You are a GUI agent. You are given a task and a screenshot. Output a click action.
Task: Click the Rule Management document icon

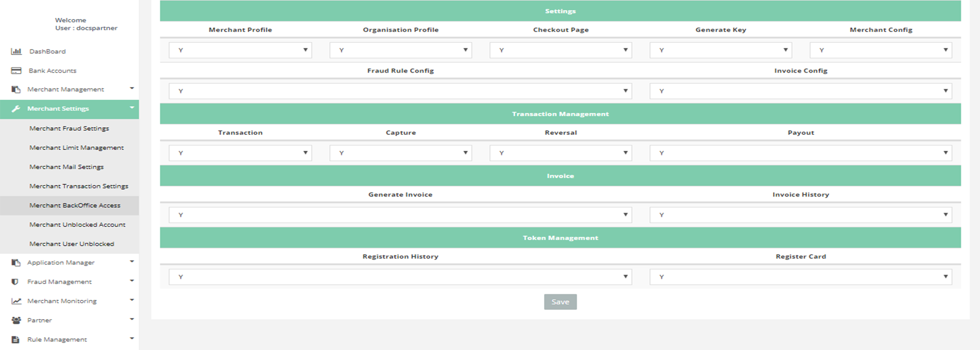click(16, 340)
